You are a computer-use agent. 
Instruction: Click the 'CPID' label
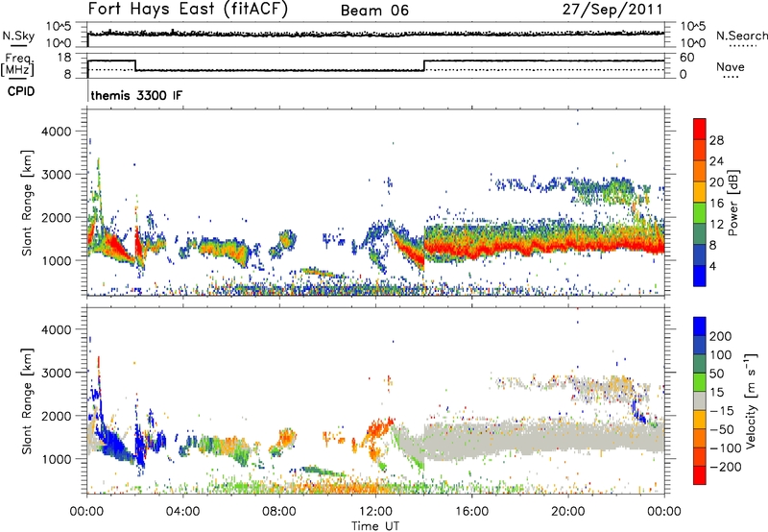coord(21,91)
